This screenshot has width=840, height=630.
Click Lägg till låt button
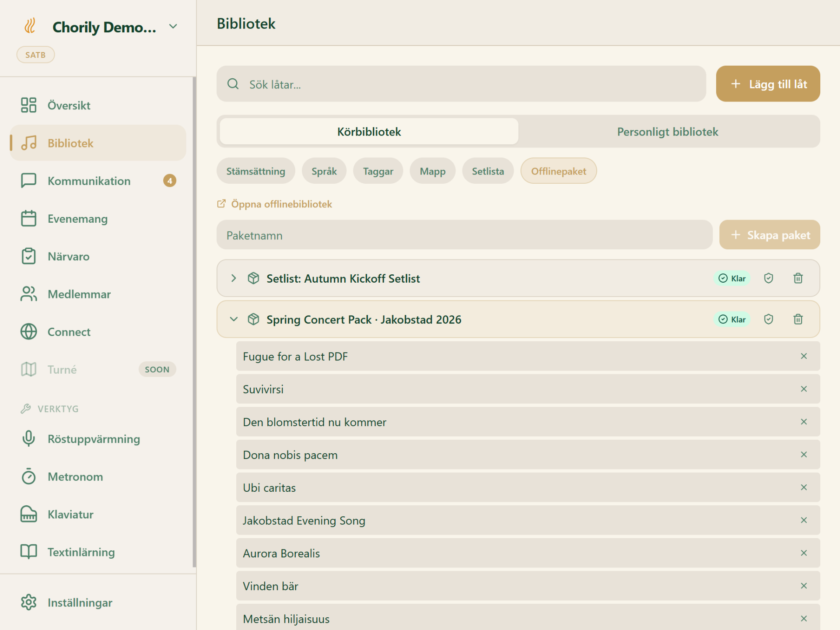tap(768, 84)
